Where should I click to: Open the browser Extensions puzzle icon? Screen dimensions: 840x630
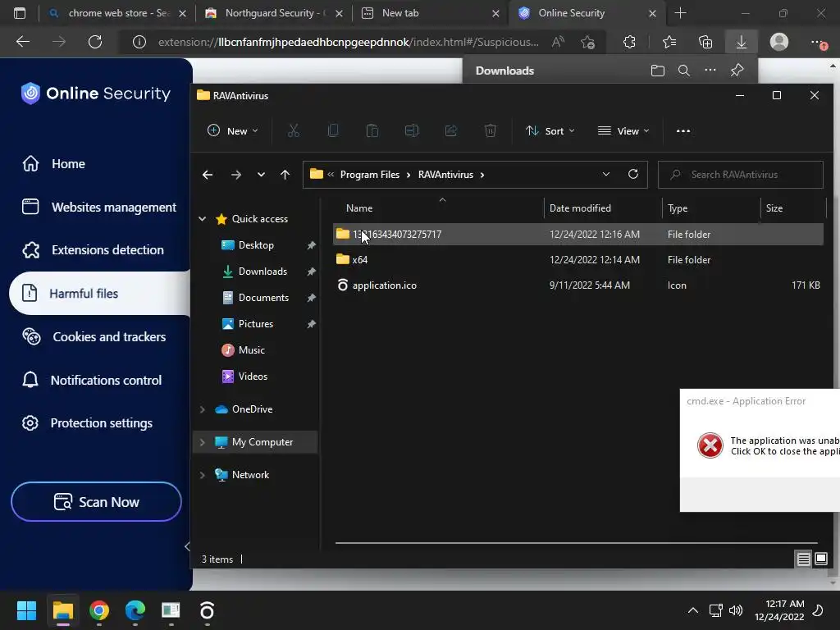[x=629, y=42]
